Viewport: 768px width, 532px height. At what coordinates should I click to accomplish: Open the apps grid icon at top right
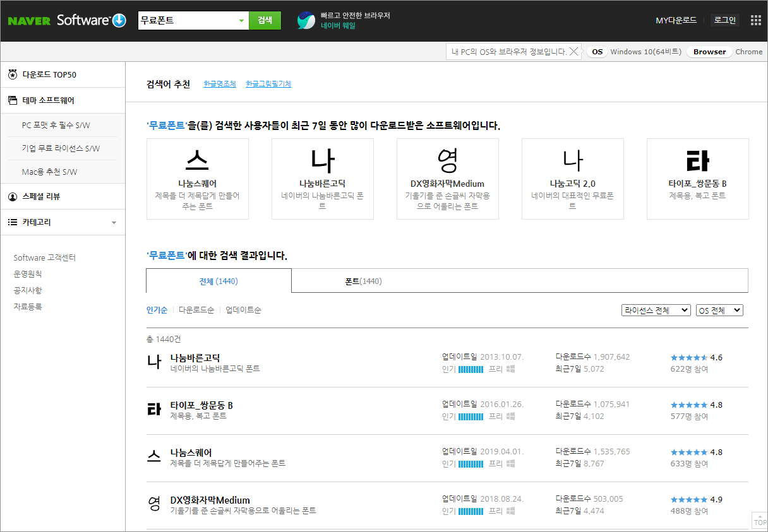tap(755, 20)
